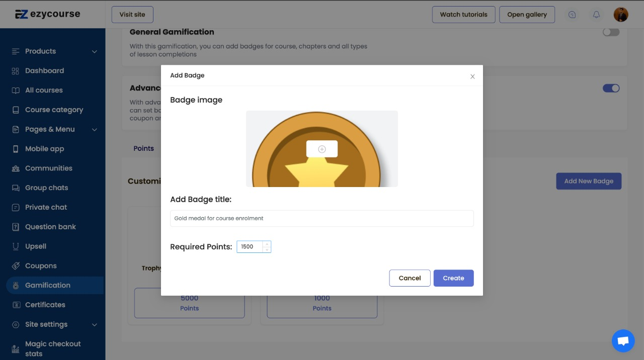Click the chat bubble icon in header
The height and width of the screenshot is (360, 644).
tap(572, 15)
